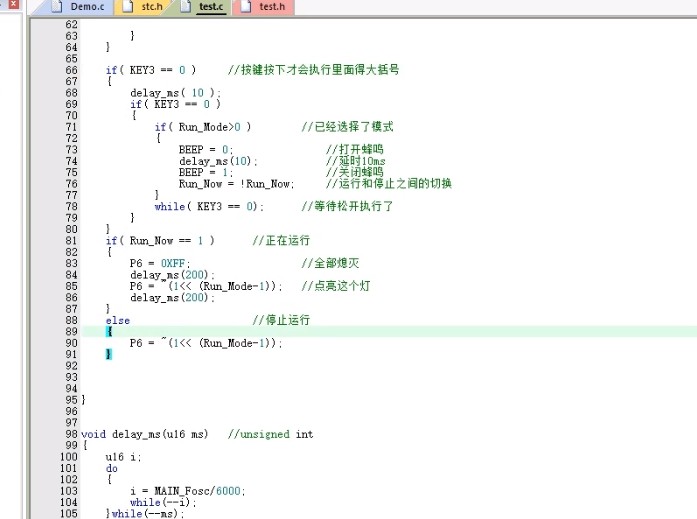This screenshot has height=519, width=697.
Task: Click 'while(--i);' on line 104
Action: [163, 503]
